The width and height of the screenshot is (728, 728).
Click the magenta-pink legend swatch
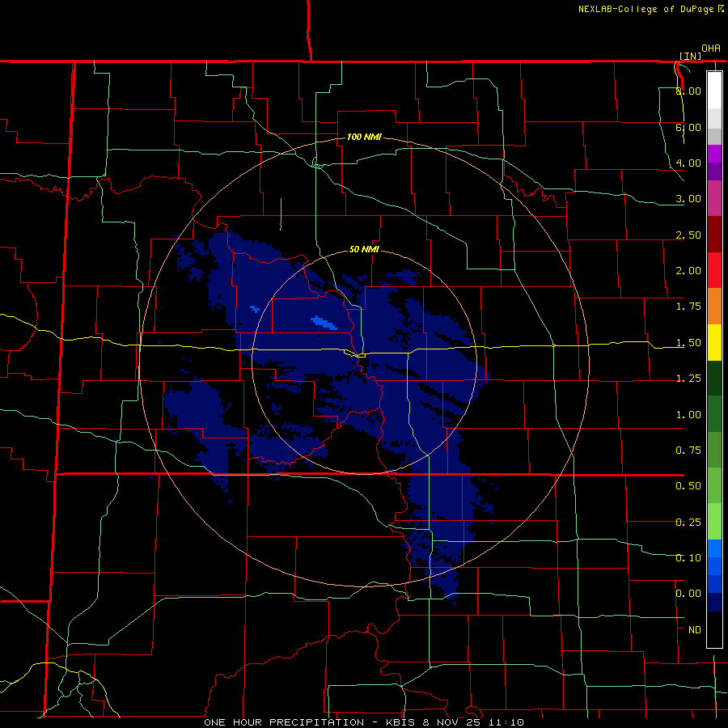click(714, 198)
